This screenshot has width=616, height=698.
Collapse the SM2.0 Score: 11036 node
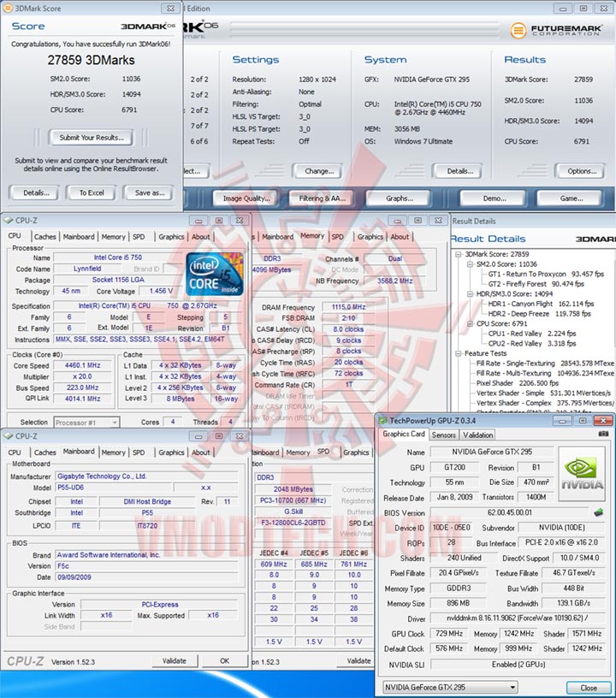(x=470, y=264)
